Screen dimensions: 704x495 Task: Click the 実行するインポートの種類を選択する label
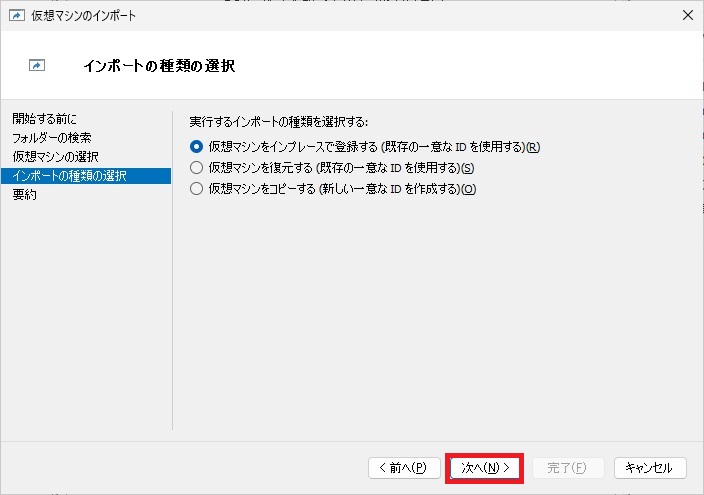point(278,122)
